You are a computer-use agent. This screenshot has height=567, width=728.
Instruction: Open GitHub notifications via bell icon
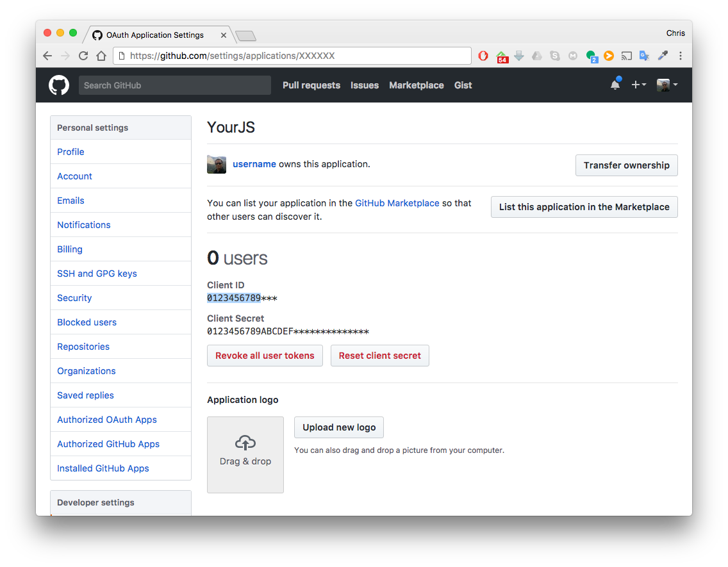point(615,84)
